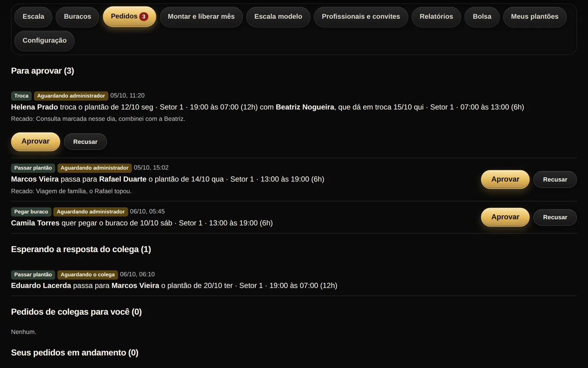Click the red 3 badge on Pedidos
The height and width of the screenshot is (368, 588).
pos(144,17)
